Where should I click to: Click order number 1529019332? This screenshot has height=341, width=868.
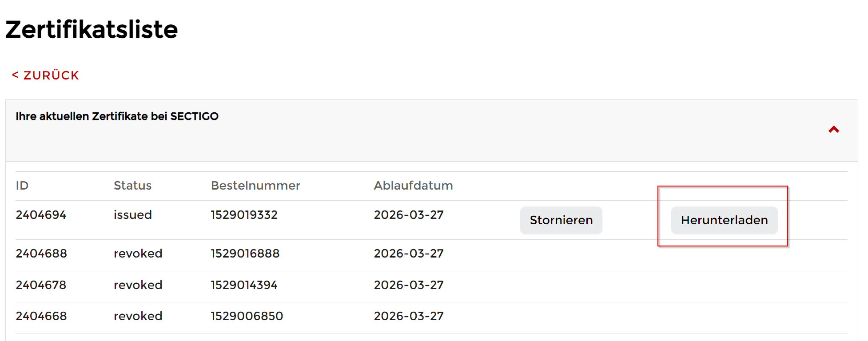click(x=244, y=215)
